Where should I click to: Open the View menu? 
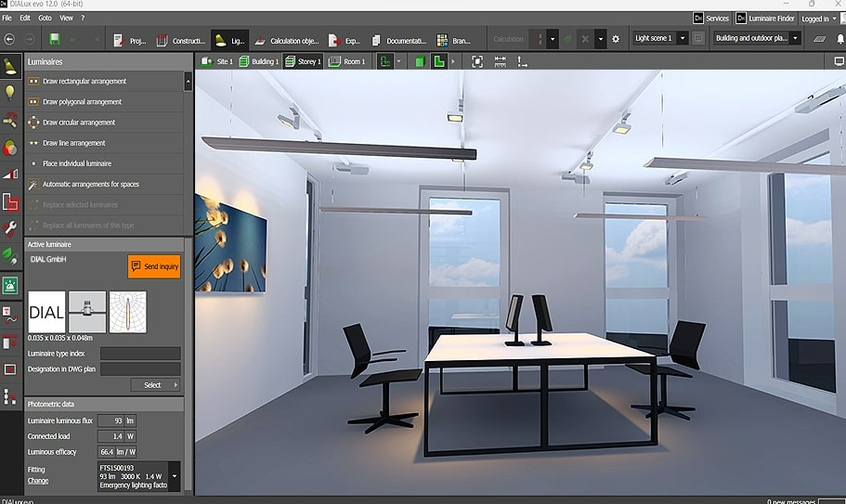[66, 18]
